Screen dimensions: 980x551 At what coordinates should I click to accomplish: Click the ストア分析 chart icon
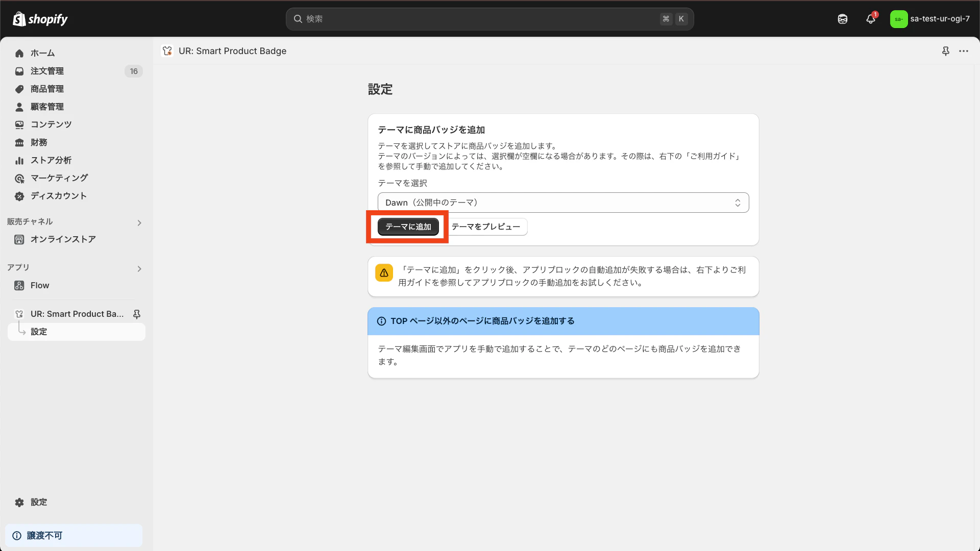[x=19, y=160]
